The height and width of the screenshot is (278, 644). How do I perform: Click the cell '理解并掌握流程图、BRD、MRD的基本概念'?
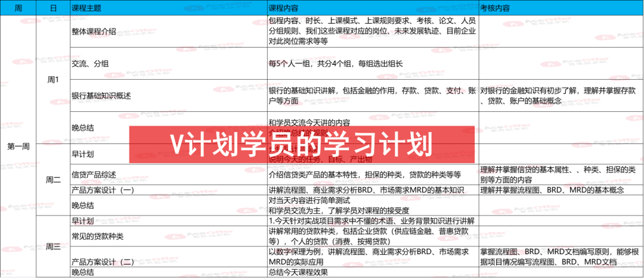point(561,190)
